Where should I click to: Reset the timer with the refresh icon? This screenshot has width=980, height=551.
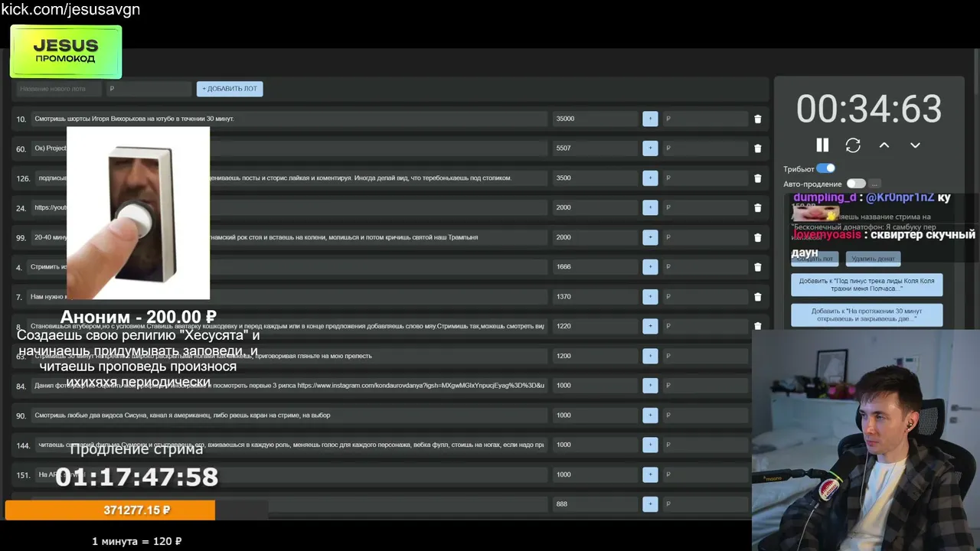(x=853, y=145)
